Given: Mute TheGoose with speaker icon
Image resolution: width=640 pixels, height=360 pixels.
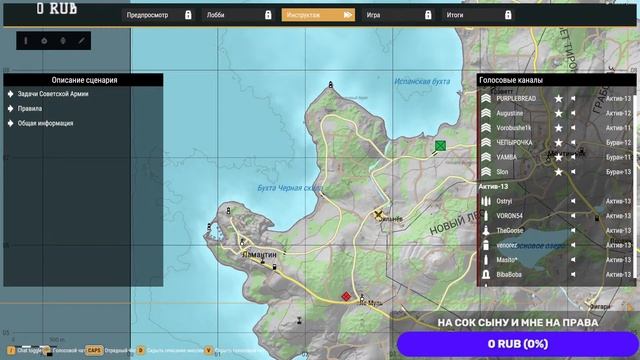Looking at the screenshot, I should [573, 231].
